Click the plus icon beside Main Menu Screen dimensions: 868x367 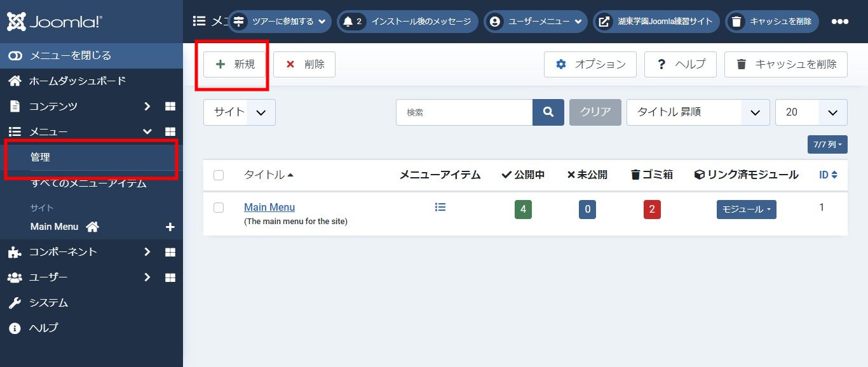(x=170, y=227)
